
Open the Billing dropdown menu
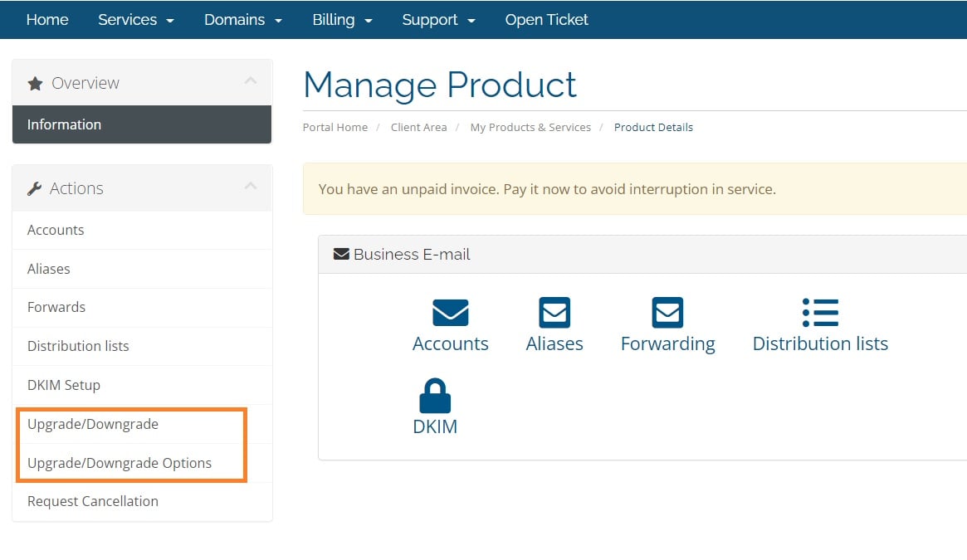click(x=342, y=20)
